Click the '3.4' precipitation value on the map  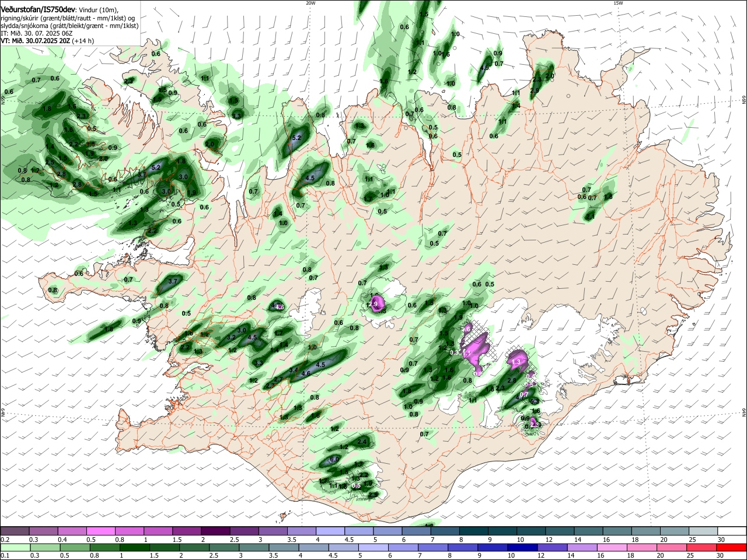tap(294, 370)
